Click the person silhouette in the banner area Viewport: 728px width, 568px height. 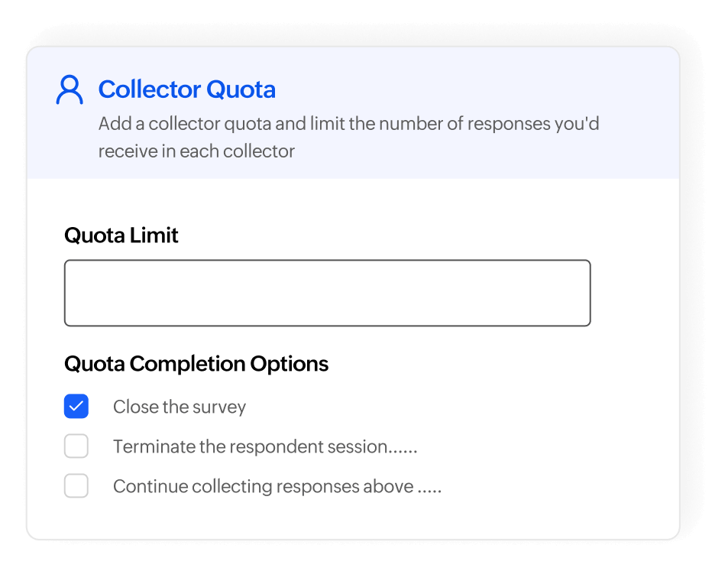pyautogui.click(x=70, y=89)
